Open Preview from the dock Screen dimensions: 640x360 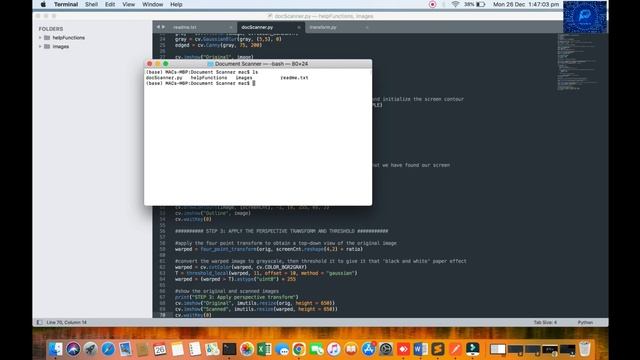click(x=125, y=349)
